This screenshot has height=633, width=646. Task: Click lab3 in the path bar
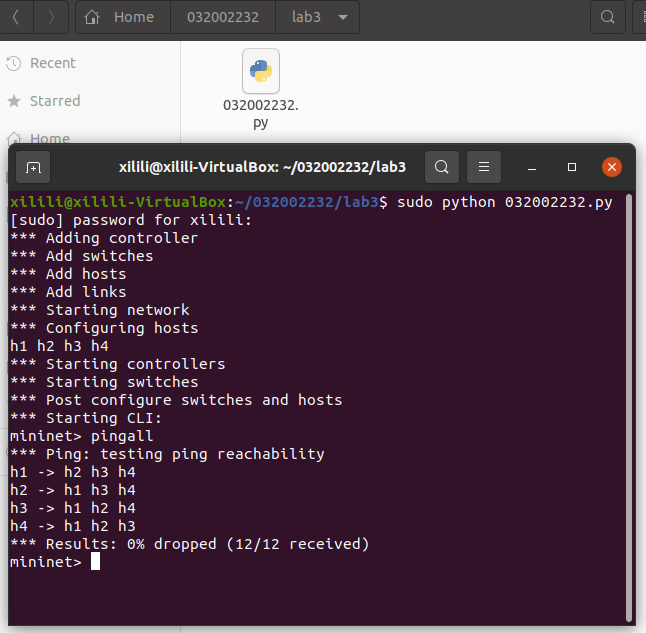coord(306,17)
